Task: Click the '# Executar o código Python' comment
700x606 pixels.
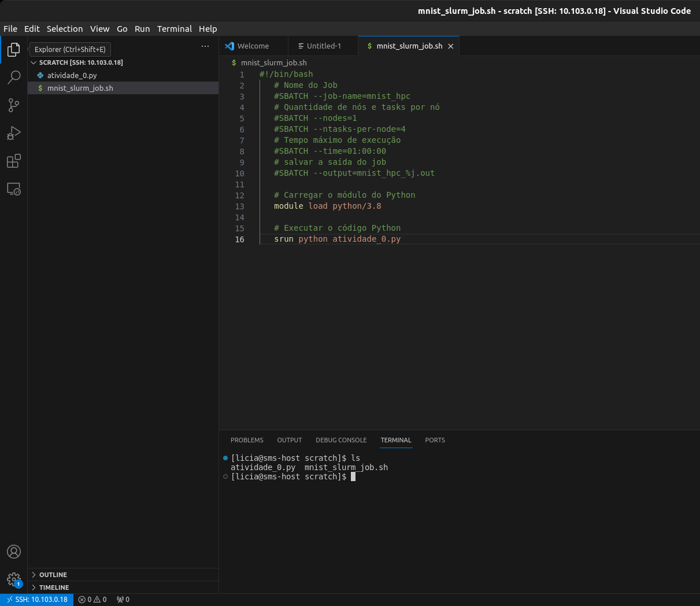Action: click(x=338, y=228)
